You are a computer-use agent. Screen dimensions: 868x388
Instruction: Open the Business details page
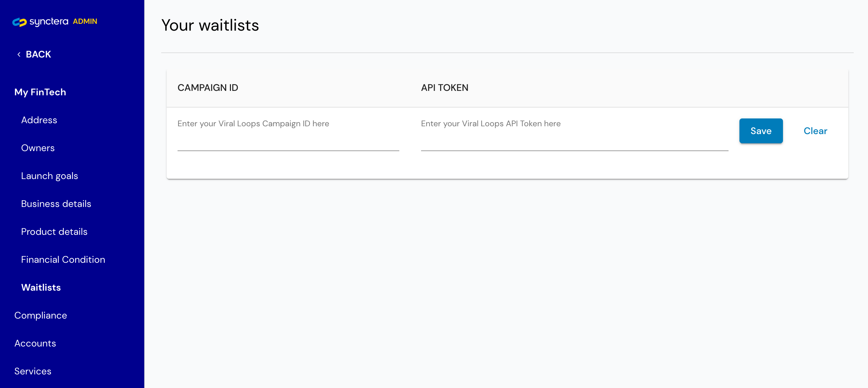pyautogui.click(x=56, y=204)
